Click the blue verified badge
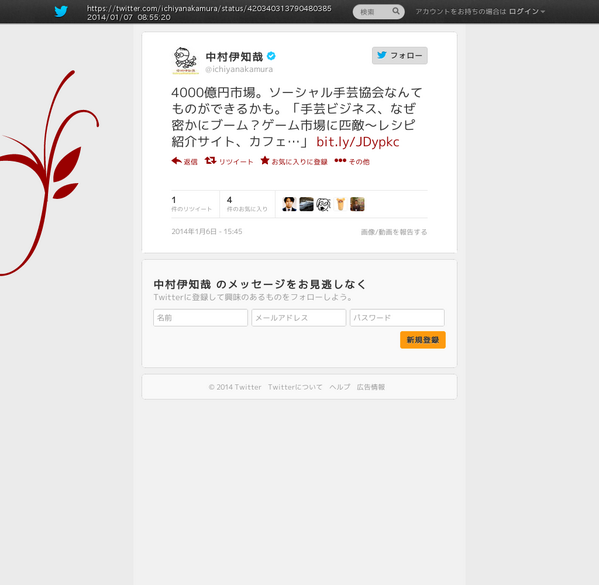 pyautogui.click(x=271, y=56)
